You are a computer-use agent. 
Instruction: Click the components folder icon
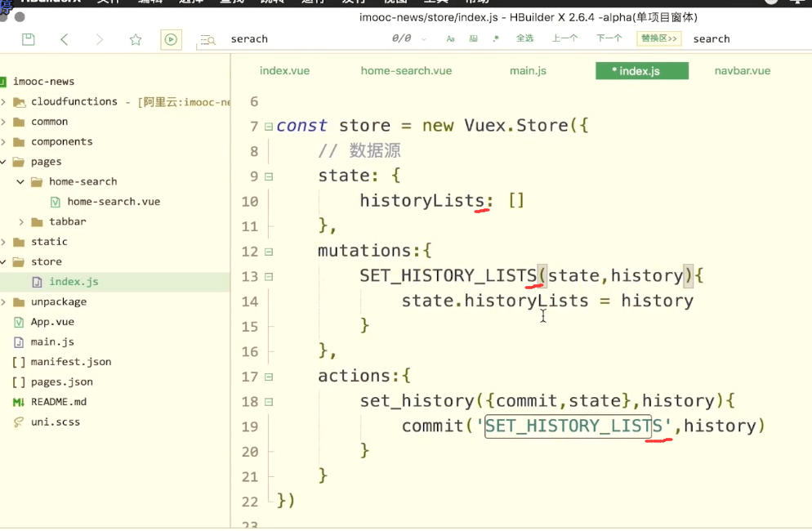coord(19,142)
